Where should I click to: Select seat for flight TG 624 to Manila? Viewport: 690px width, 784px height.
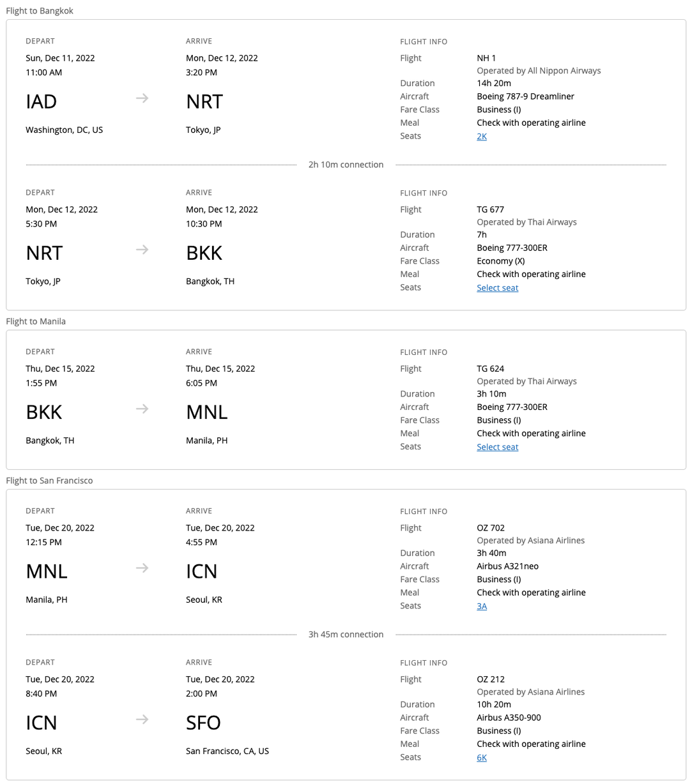tap(497, 446)
